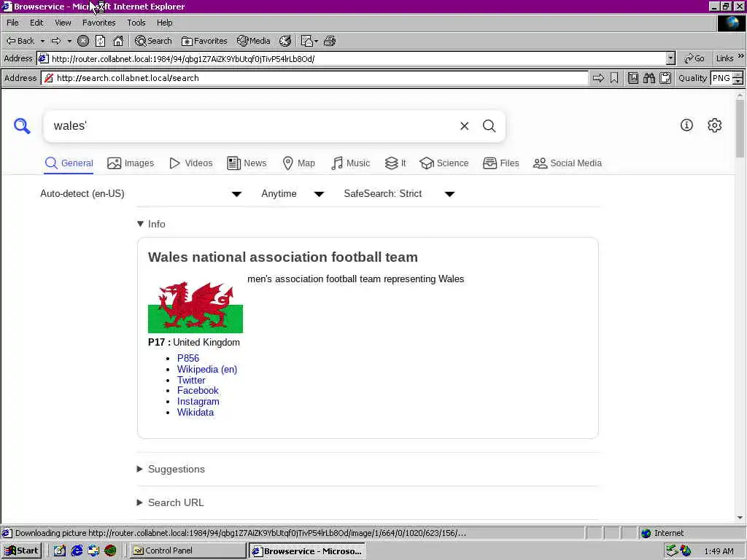Expand the Search URL section
Screen dimensions: 747x560
coord(171,502)
